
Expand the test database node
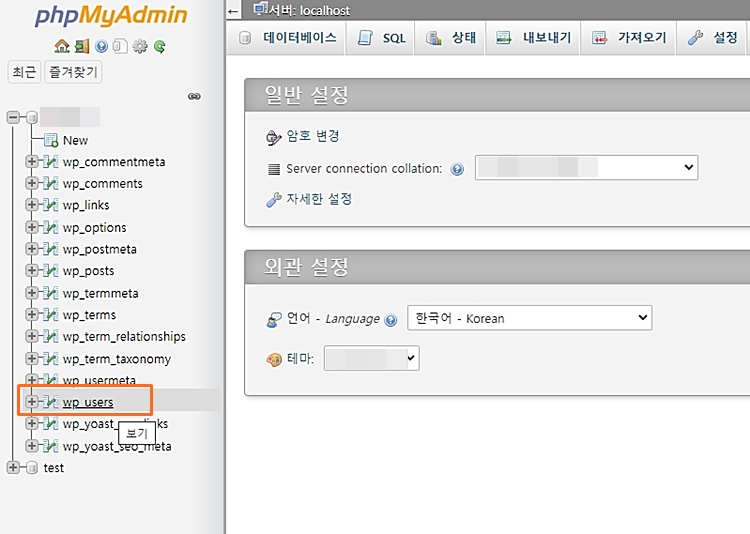coord(13,467)
